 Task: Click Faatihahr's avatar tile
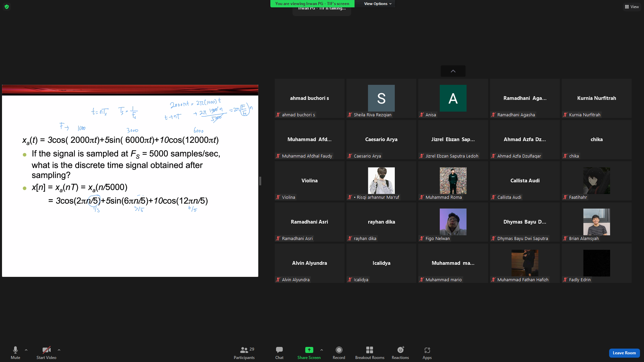tap(597, 181)
